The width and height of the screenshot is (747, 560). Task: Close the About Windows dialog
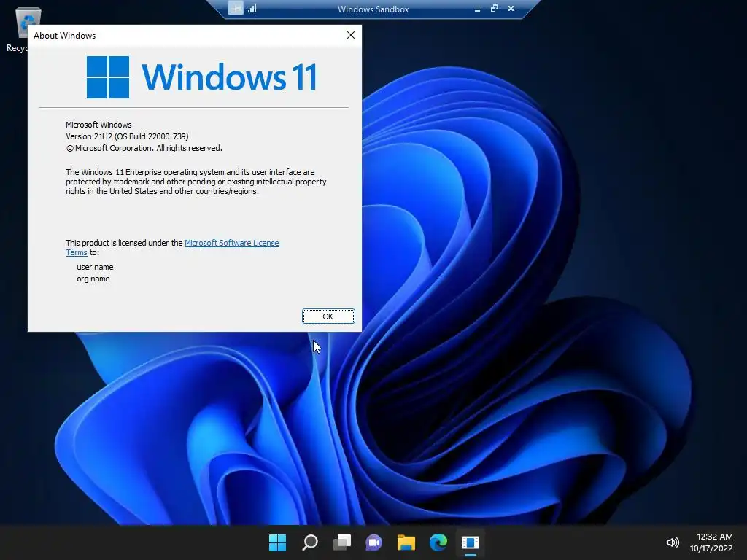click(351, 35)
